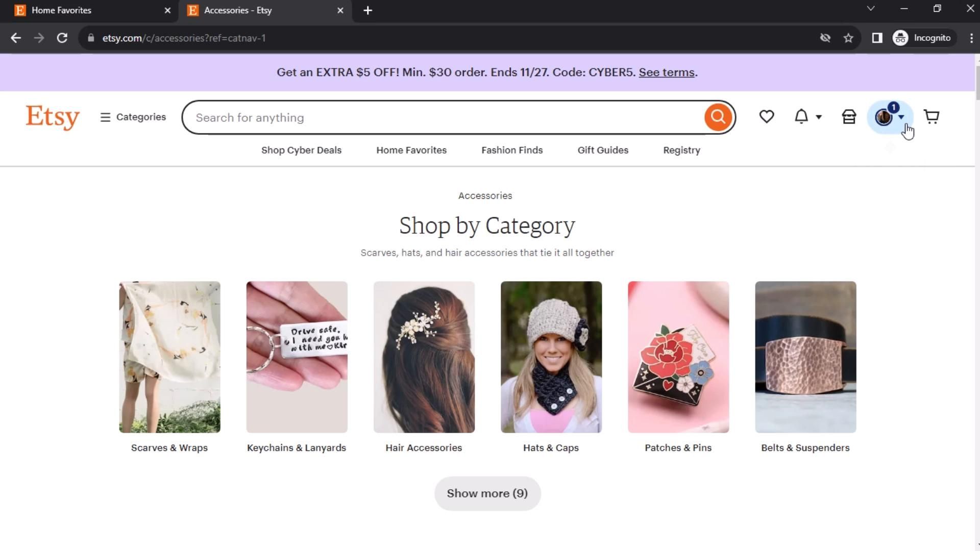Open Shop Manager storefront icon
This screenshot has height=551, width=980.
tap(849, 117)
